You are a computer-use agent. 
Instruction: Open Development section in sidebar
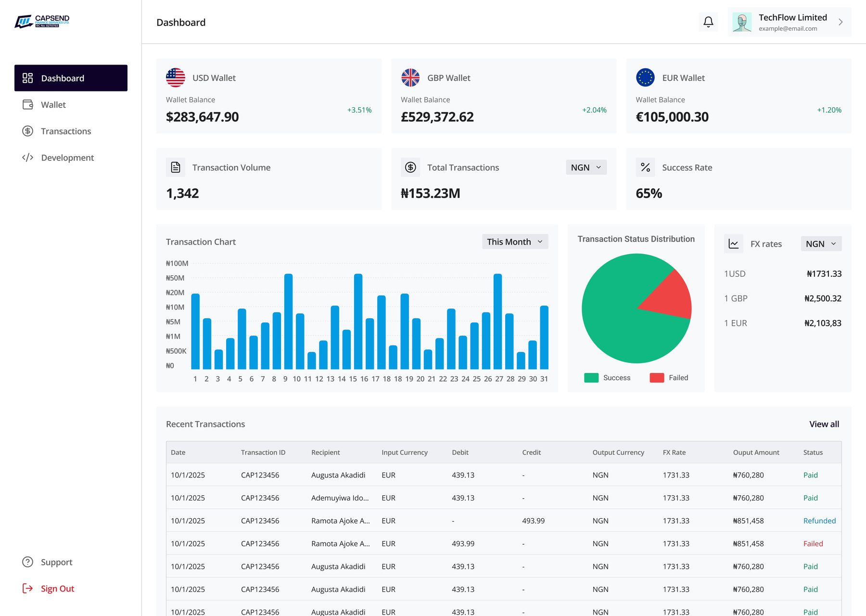pyautogui.click(x=71, y=157)
